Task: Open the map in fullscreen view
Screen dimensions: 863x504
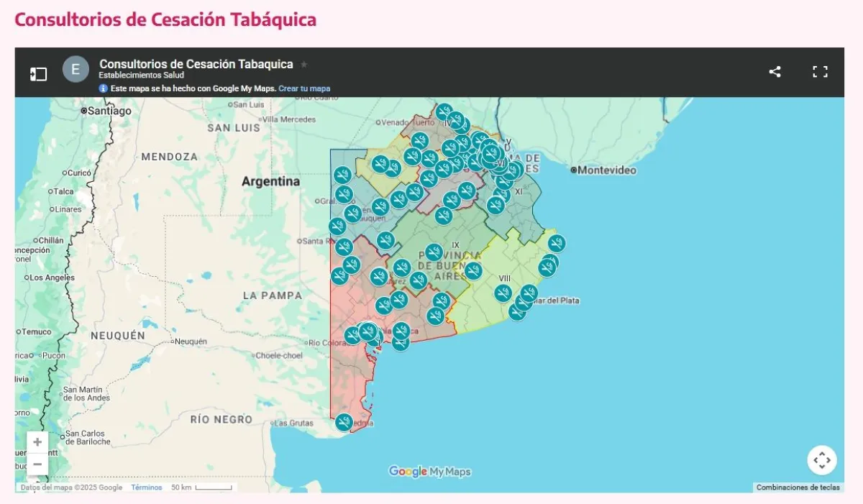Action: tap(820, 71)
